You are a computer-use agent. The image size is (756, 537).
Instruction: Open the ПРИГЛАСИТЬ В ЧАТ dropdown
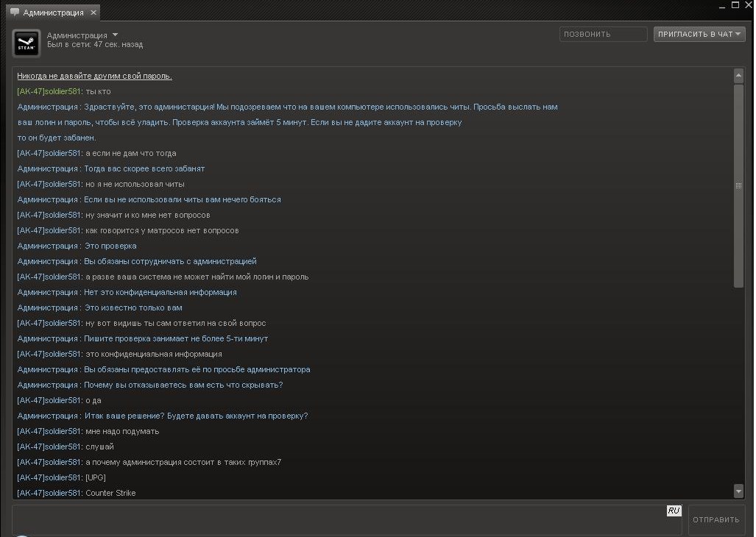(x=699, y=34)
